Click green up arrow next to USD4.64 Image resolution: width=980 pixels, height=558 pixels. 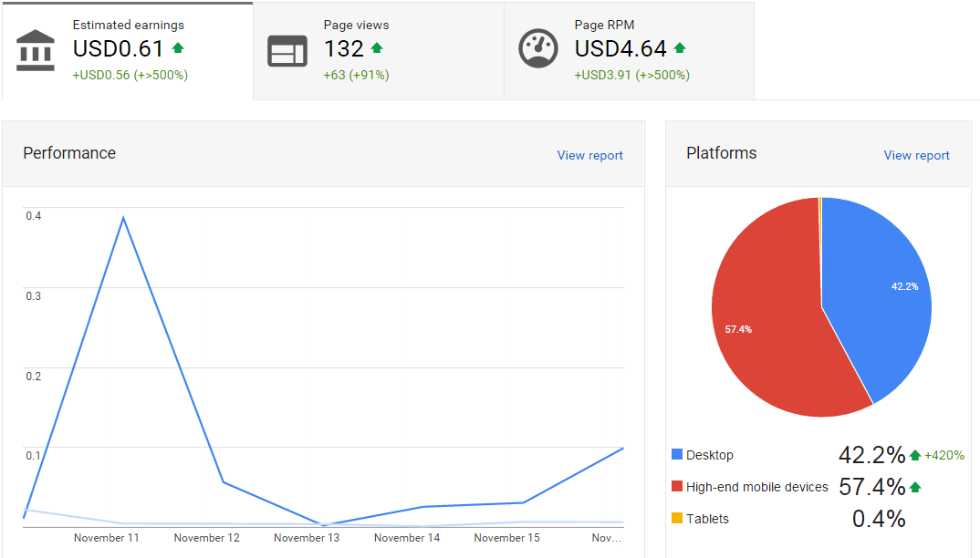(680, 48)
